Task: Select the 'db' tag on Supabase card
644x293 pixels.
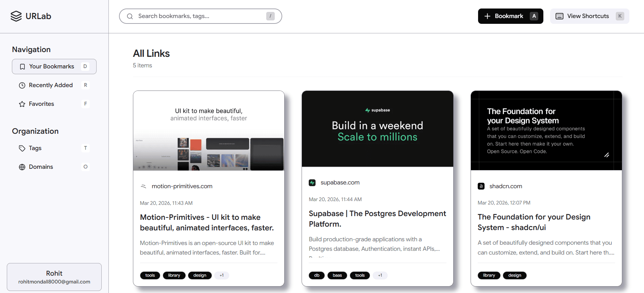Action: pos(317,275)
